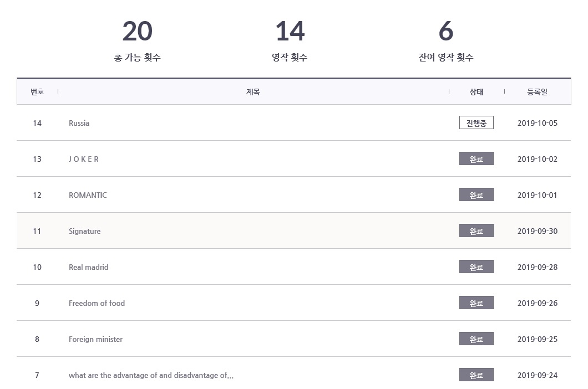Viewport: 588px width, 389px height.
Task: Open the Signature entry
Action: coord(85,231)
